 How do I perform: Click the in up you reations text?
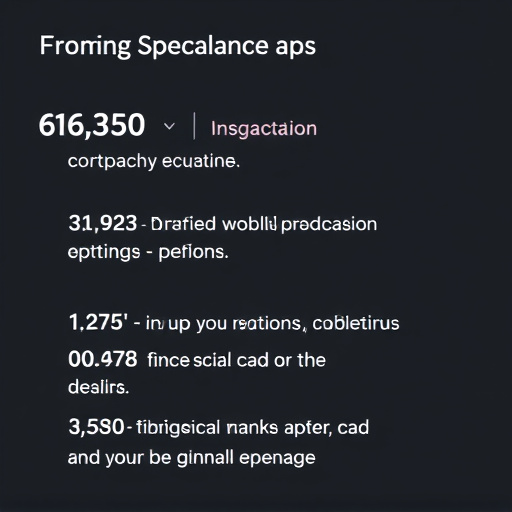click(224, 324)
